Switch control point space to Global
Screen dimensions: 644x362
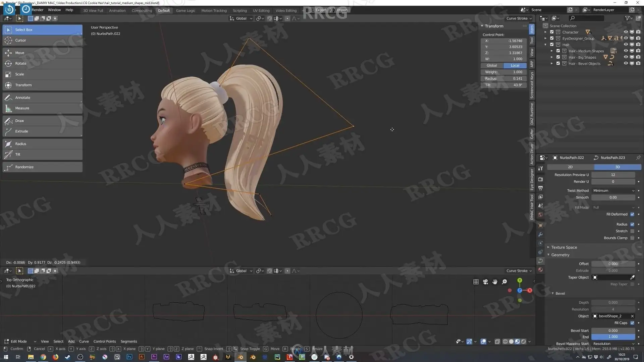pos(492,66)
